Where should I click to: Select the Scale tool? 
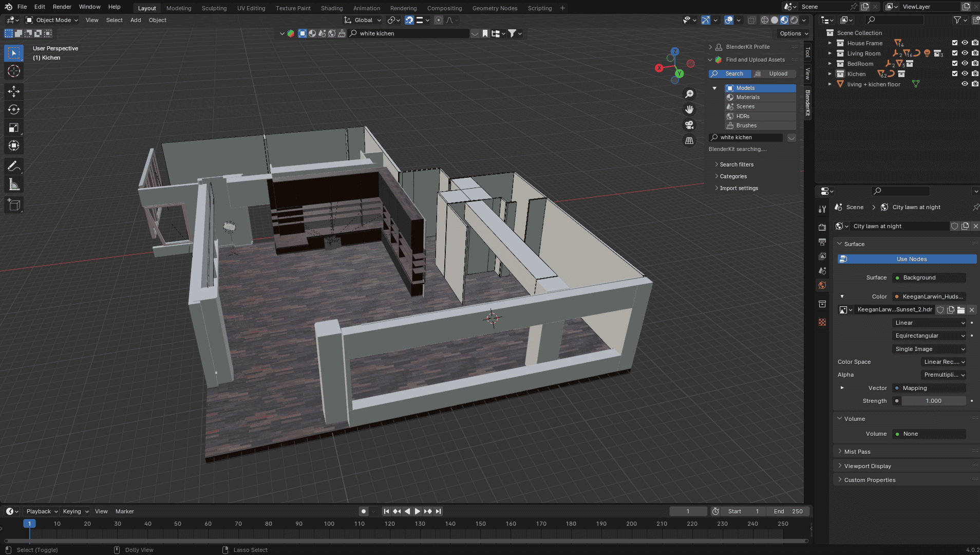[14, 127]
